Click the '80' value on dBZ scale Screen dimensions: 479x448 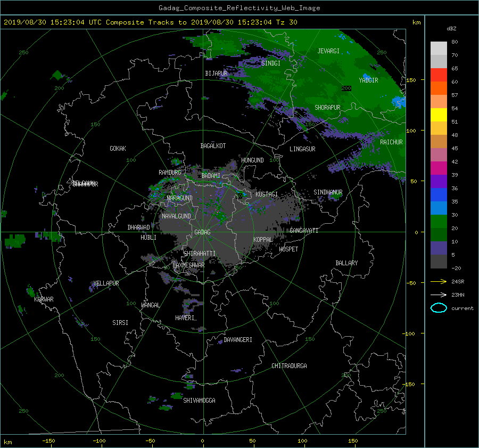pos(455,42)
